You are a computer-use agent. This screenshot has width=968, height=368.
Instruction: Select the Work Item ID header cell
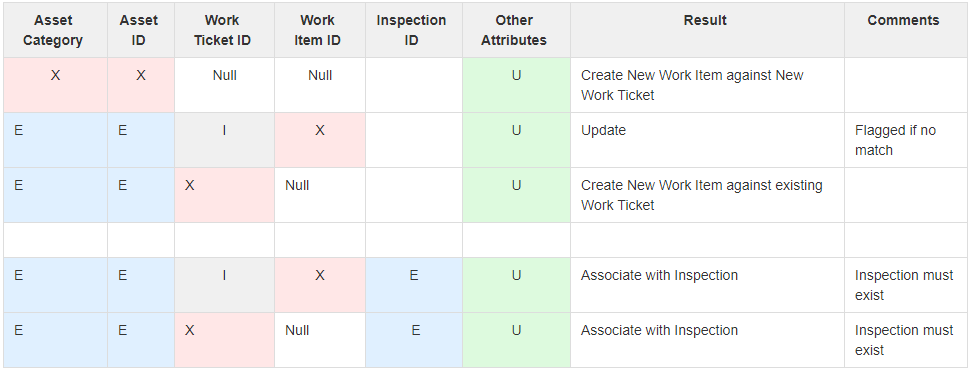(320, 30)
